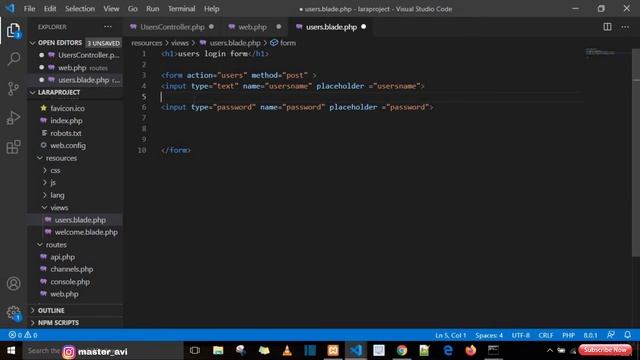Open the notifications bell in status bar
Image resolution: width=640 pixels, height=360 pixels.
pyautogui.click(x=627, y=335)
